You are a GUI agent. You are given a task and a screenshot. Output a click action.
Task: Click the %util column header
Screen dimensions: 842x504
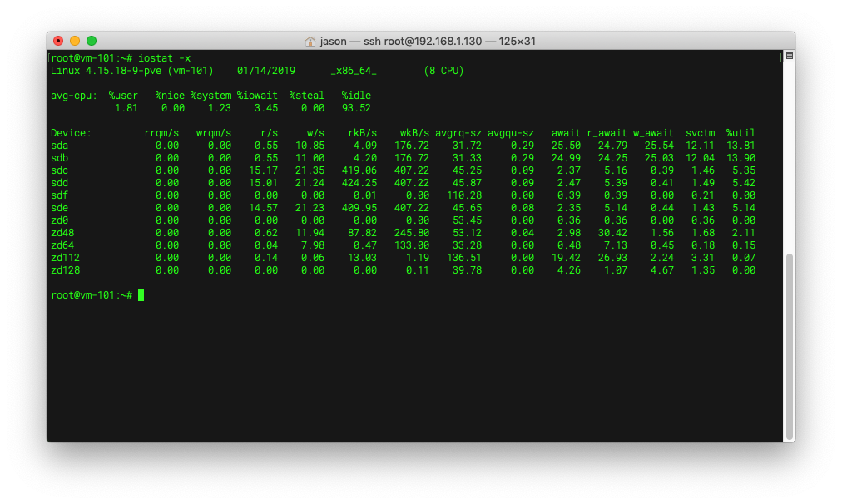pos(740,132)
